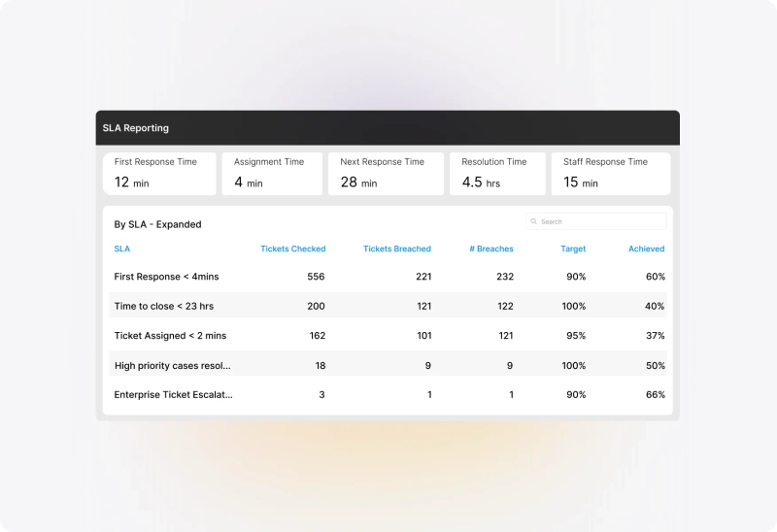Focus the Search input field
The width and height of the screenshot is (777, 532).
[596, 221]
